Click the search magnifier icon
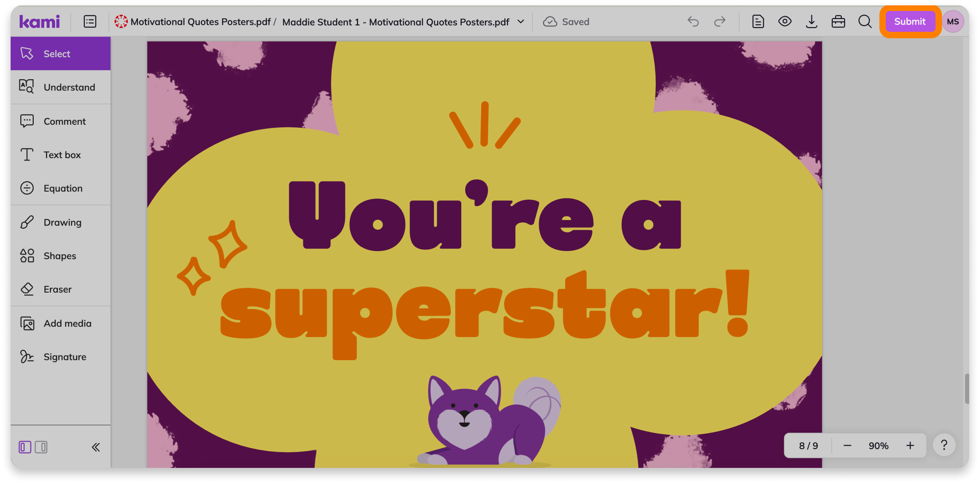Viewport: 980px width, 484px height. pos(865,22)
